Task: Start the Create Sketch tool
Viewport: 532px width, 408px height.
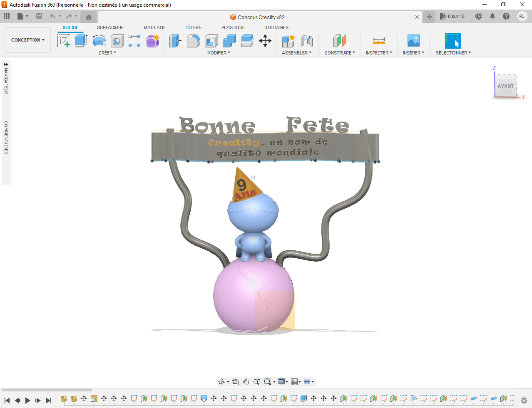Action: 63,41
